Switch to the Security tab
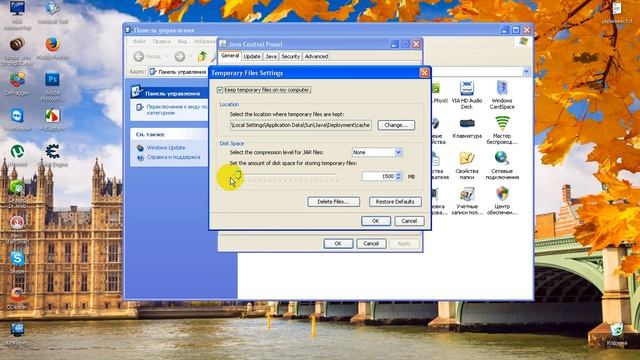Screen dimensions: 640x360 [291, 56]
